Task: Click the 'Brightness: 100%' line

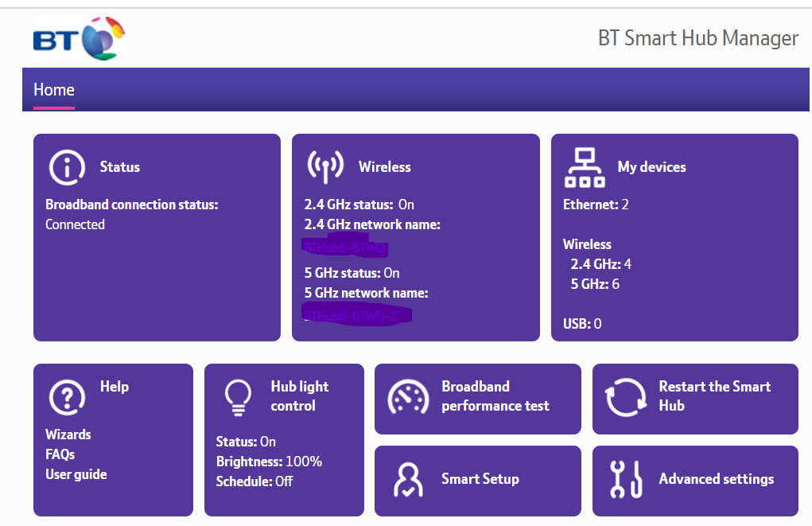Action: click(x=269, y=462)
